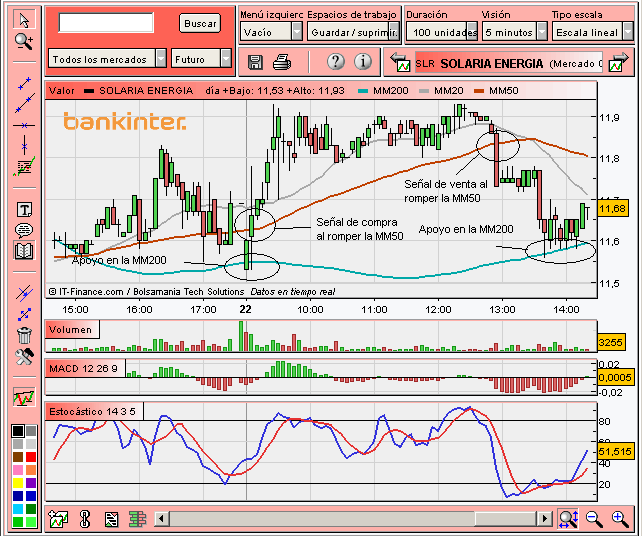Image resolution: width=642 pixels, height=539 pixels.
Task: Pick the yellow color swatch
Action: [x=18, y=483]
